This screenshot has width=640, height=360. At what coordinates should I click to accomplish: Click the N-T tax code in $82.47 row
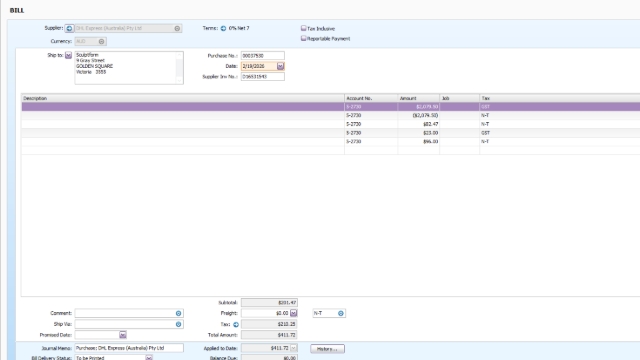(x=485, y=124)
